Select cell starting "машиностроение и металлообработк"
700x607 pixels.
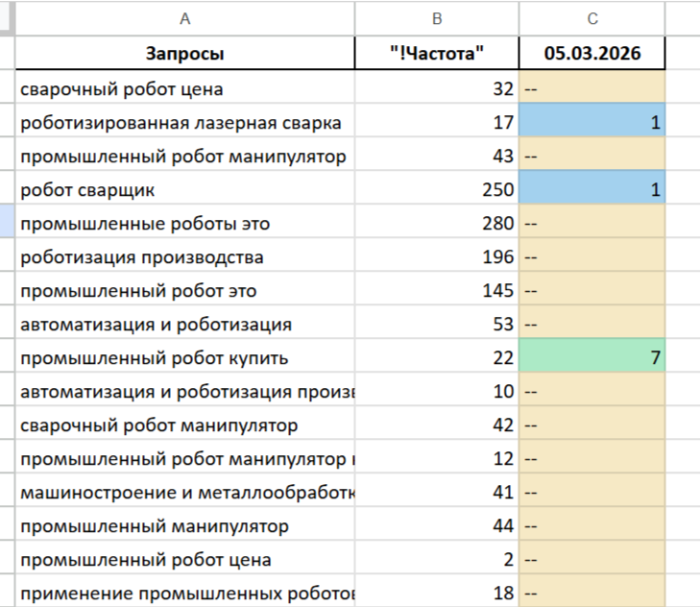click(x=184, y=492)
